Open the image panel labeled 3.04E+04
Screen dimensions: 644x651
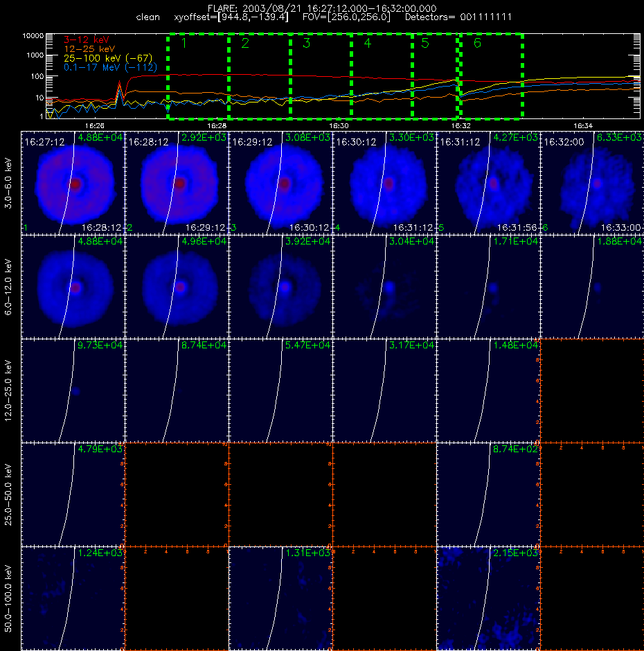384,287
